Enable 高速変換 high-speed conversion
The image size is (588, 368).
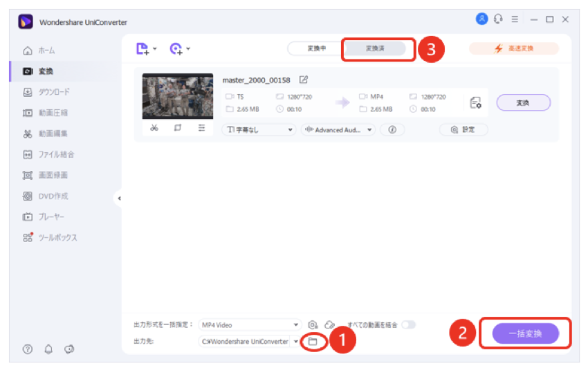tap(514, 48)
